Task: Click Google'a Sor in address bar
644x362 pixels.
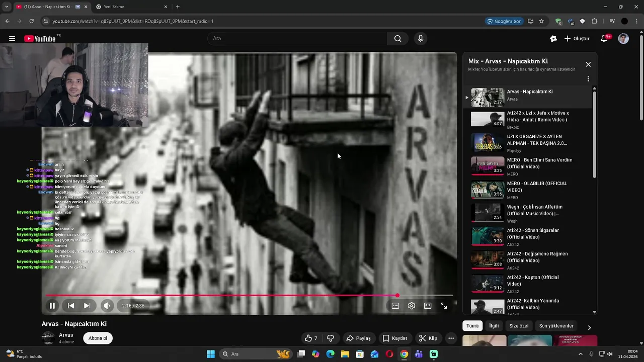Action: (504, 21)
